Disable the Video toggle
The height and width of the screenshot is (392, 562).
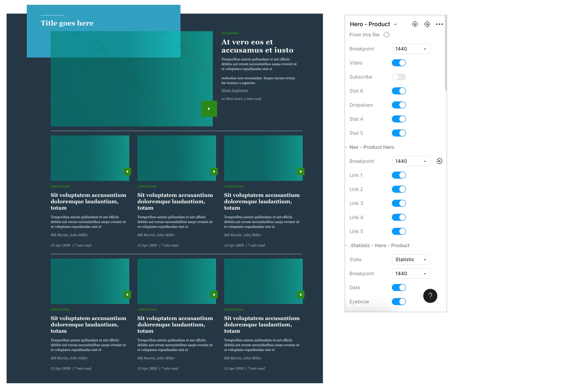click(399, 63)
